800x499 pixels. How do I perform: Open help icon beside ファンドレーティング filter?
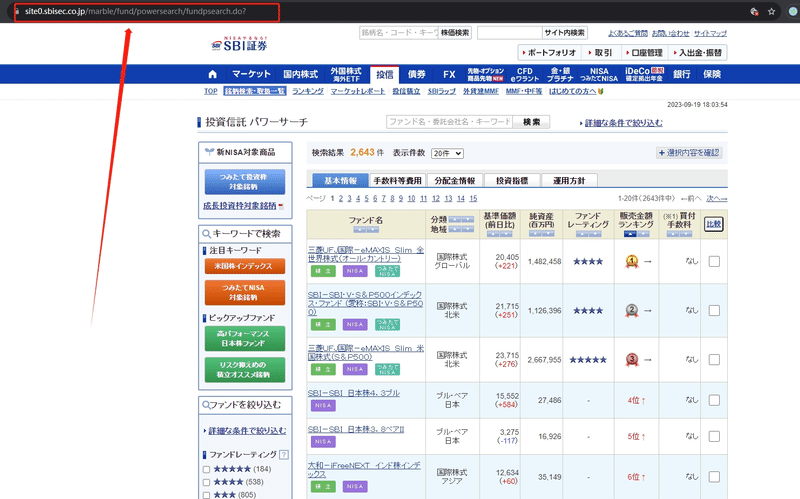[284, 455]
